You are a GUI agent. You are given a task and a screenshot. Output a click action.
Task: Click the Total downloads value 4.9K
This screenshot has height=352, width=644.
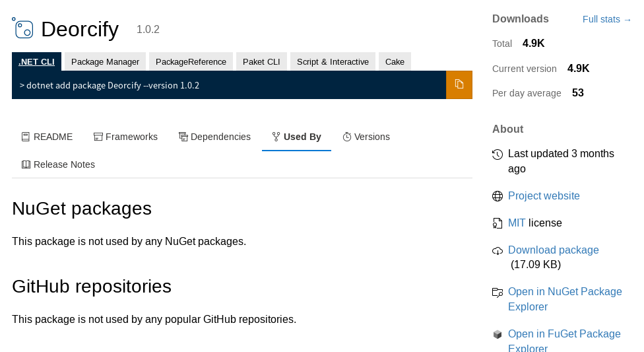pyautogui.click(x=533, y=43)
